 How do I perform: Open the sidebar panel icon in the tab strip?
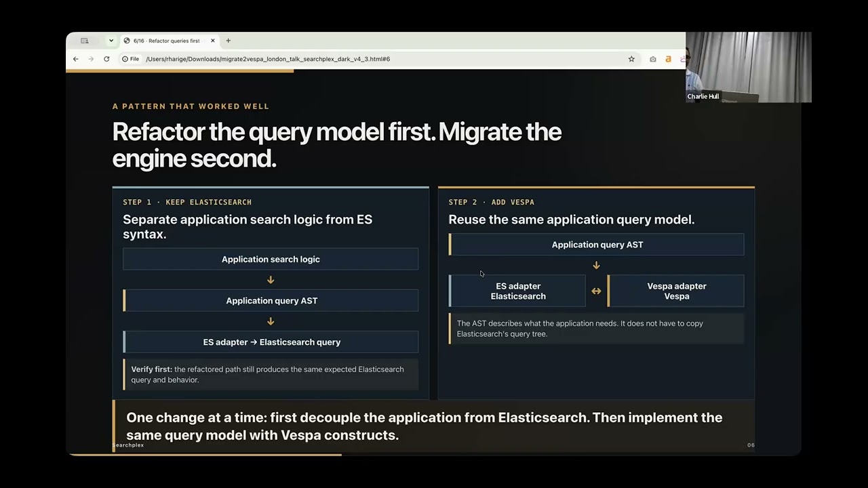click(x=85, y=41)
